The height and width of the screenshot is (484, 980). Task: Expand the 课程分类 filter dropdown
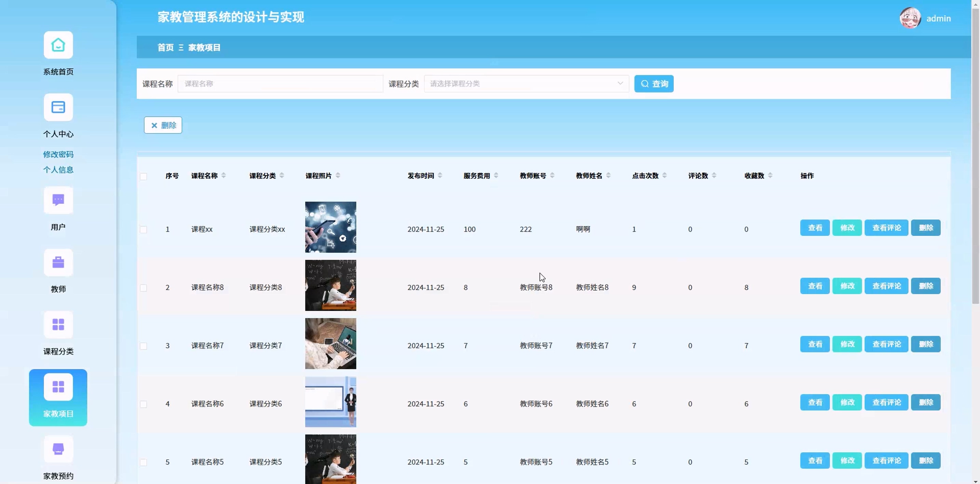526,84
